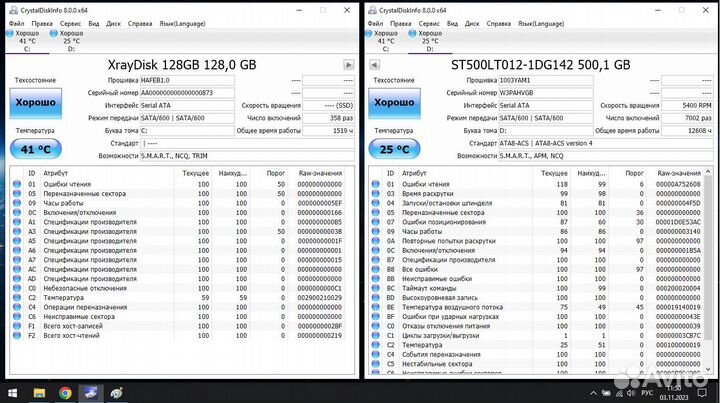Select Запуски/остановки шпинделя row
The height and width of the screenshot is (403, 720).
tap(537, 203)
